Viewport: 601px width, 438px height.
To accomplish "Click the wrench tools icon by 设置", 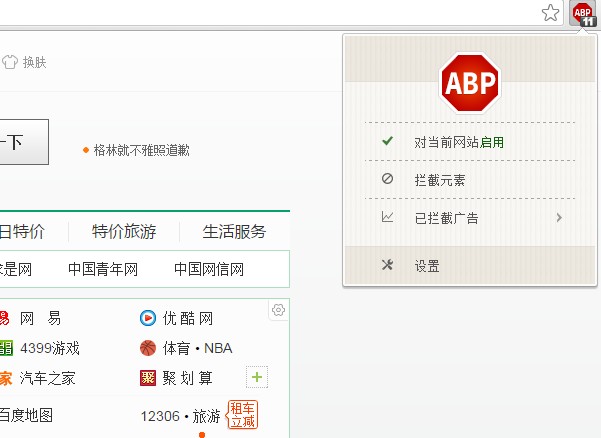I will pyautogui.click(x=388, y=264).
